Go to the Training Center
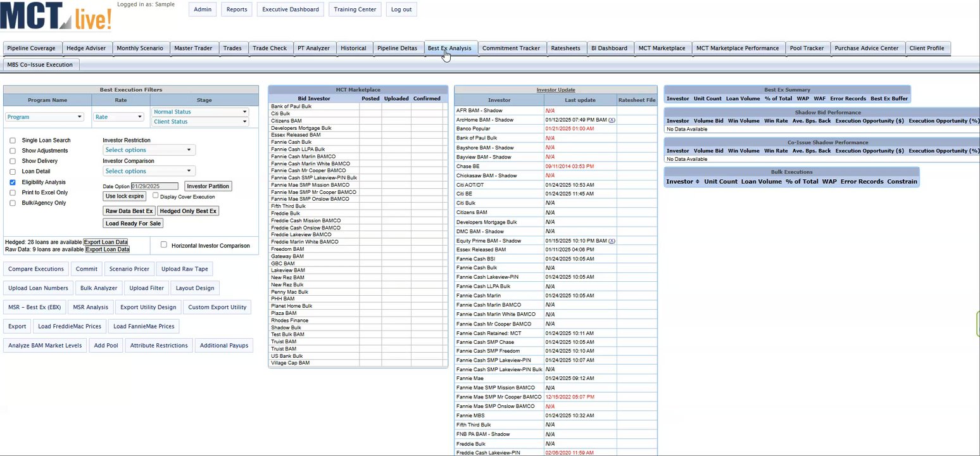The height and width of the screenshot is (456, 980). coord(355,9)
